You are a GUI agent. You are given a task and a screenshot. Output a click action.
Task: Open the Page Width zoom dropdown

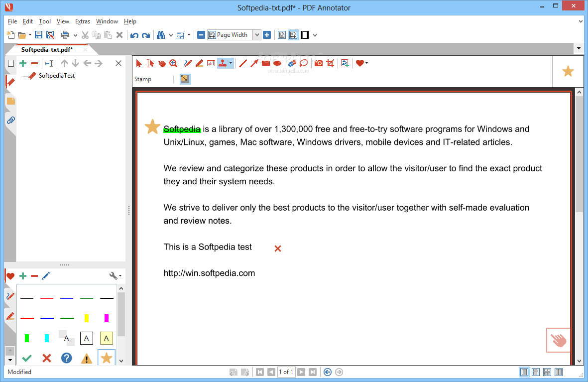pyautogui.click(x=257, y=35)
